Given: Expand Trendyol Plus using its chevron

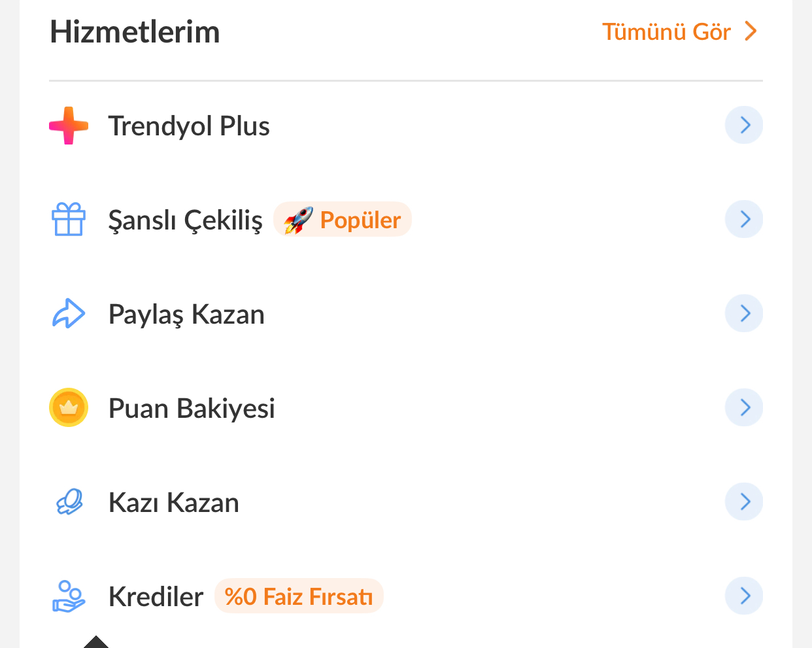Looking at the screenshot, I should pos(744,125).
